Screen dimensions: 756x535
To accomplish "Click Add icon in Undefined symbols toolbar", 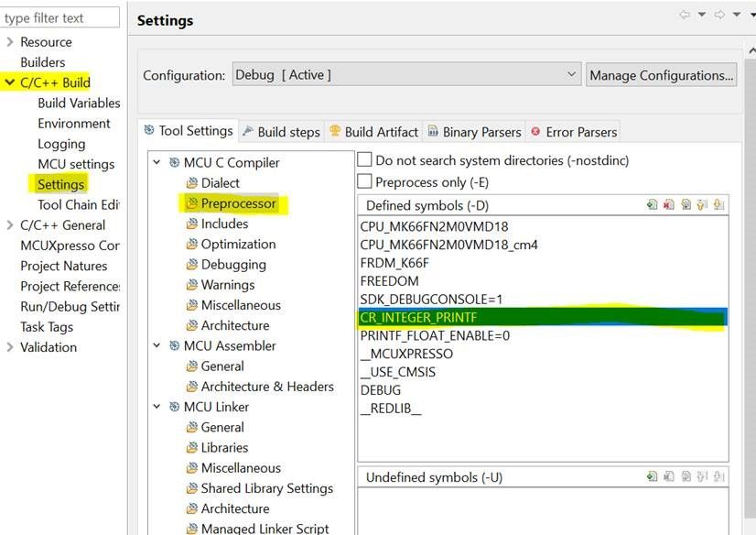I will [x=652, y=476].
